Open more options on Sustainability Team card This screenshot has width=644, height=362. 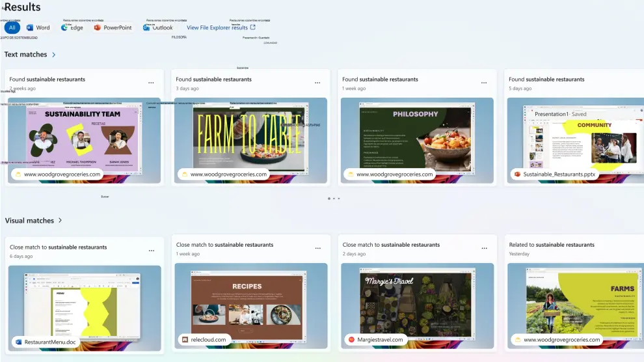tap(151, 83)
